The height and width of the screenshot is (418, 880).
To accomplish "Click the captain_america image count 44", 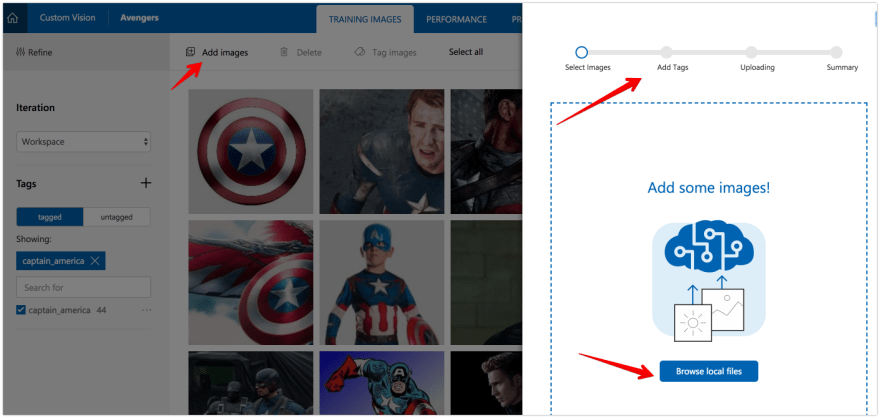I will tap(102, 310).
